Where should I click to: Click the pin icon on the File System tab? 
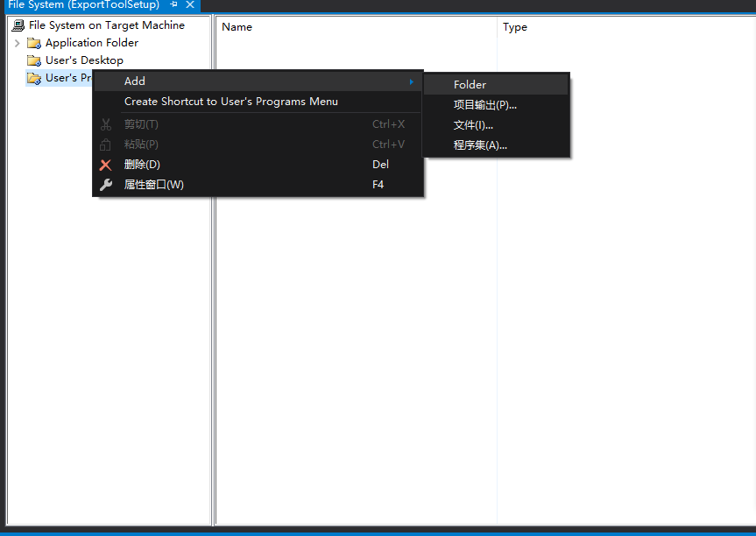tap(173, 5)
